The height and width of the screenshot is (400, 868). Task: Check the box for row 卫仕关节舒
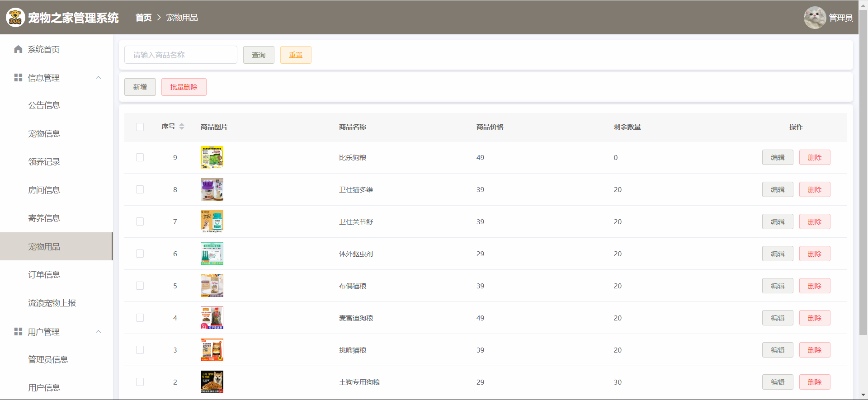[x=140, y=221]
